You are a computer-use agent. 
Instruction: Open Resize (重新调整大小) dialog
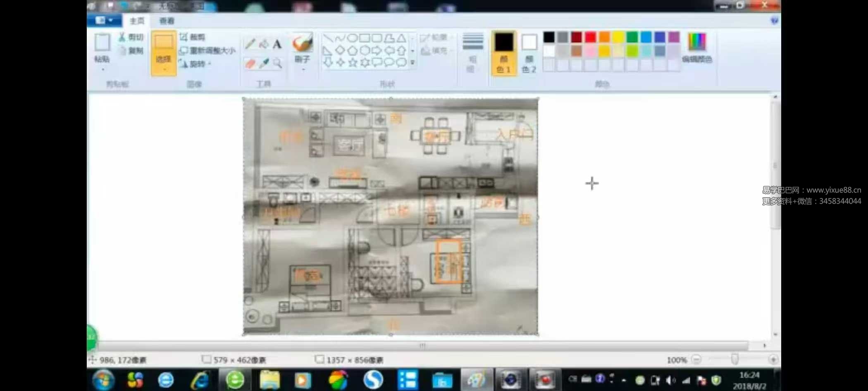coord(208,50)
